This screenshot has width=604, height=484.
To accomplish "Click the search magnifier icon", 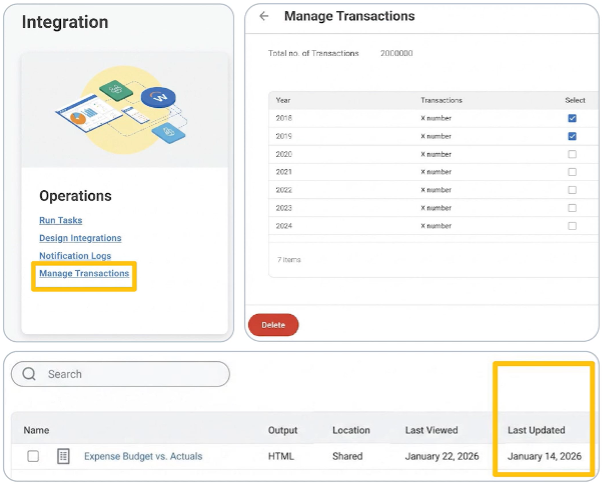I will click(x=29, y=374).
